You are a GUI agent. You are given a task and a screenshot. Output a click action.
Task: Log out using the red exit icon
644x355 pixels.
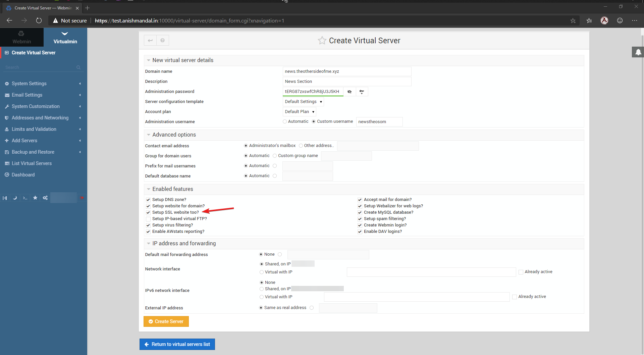(x=82, y=198)
